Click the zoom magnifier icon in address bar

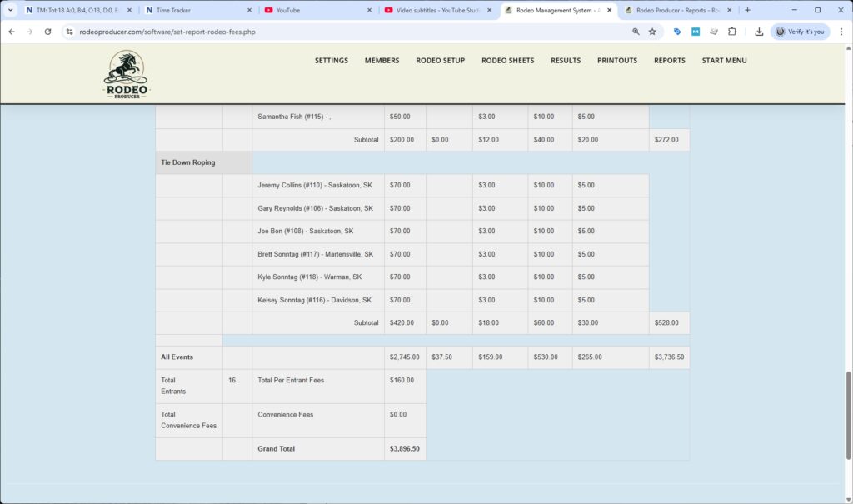click(x=636, y=32)
